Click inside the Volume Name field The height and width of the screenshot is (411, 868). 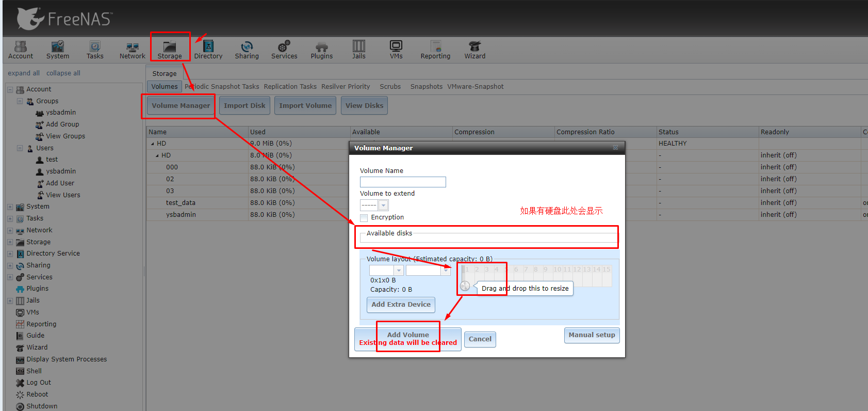(x=403, y=182)
